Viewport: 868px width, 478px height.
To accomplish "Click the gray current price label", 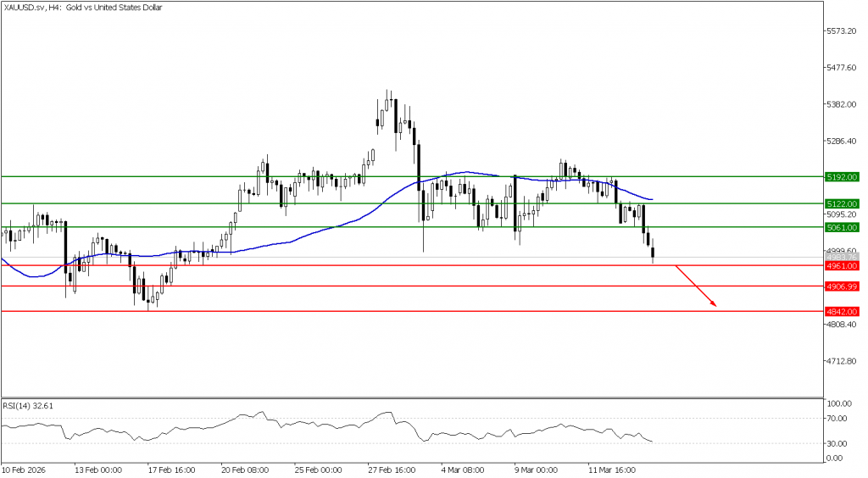I will (x=842, y=257).
